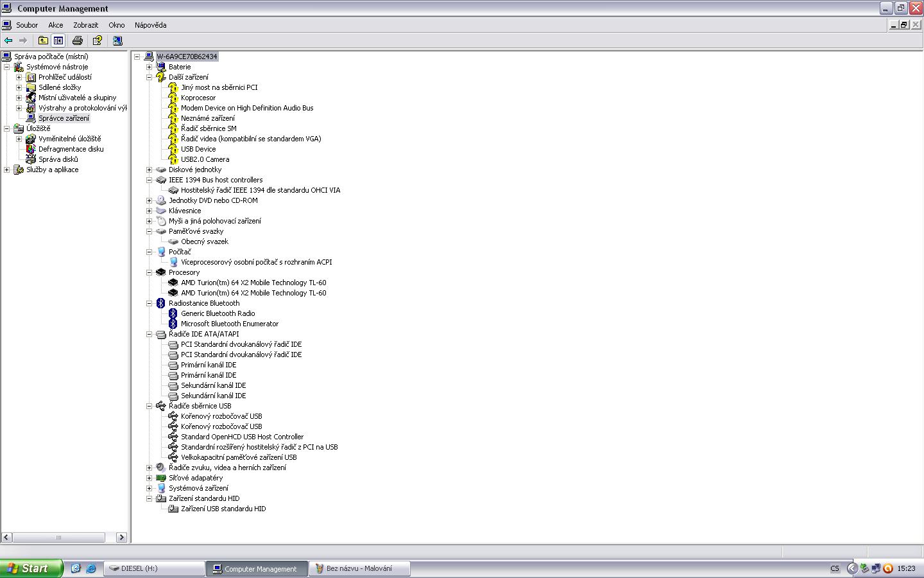Open the Windows Start menu

click(31, 568)
